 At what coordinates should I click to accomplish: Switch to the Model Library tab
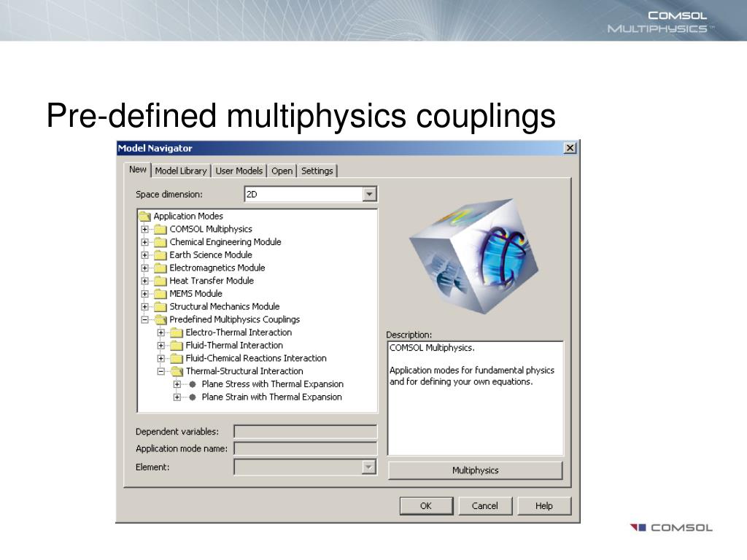181,171
